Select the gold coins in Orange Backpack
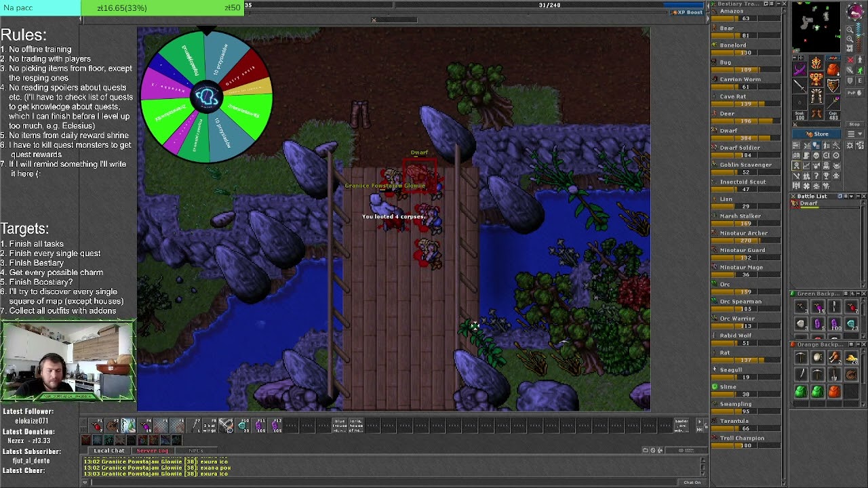This screenshot has width=868, height=488. click(x=851, y=358)
